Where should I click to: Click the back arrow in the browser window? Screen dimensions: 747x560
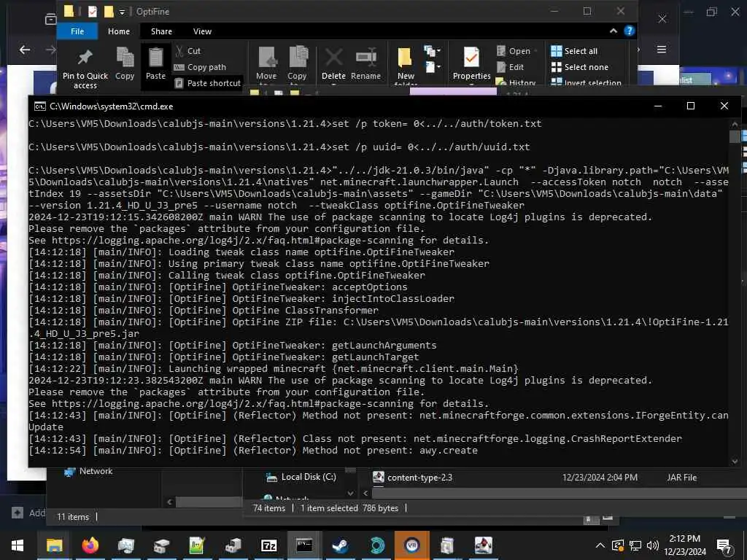point(25,50)
